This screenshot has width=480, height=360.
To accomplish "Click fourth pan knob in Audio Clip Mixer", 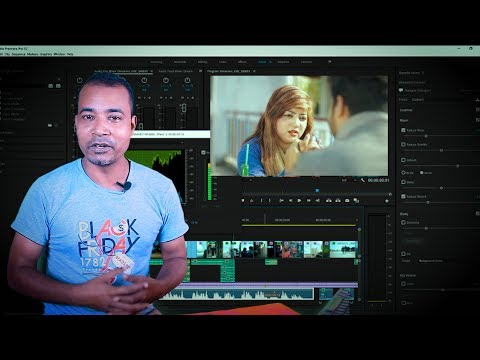I will (166, 80).
